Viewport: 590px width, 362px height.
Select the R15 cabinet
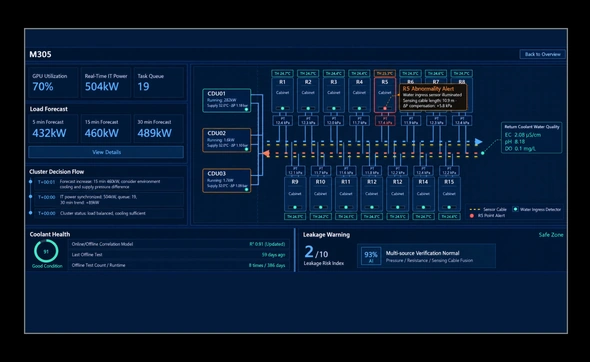(x=449, y=194)
